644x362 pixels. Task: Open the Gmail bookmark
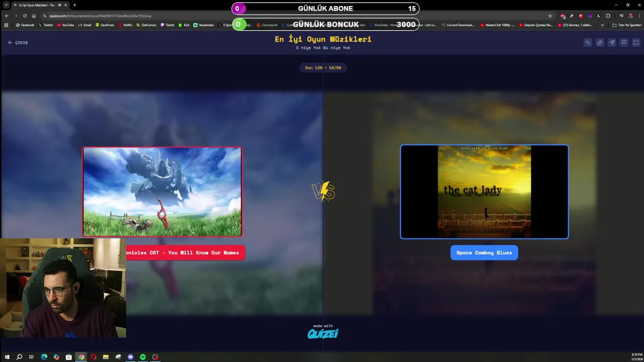click(85, 25)
